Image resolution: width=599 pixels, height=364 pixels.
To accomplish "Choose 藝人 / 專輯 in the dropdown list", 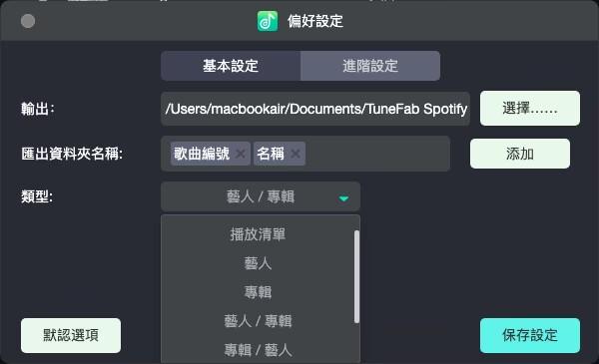I will pos(258,321).
